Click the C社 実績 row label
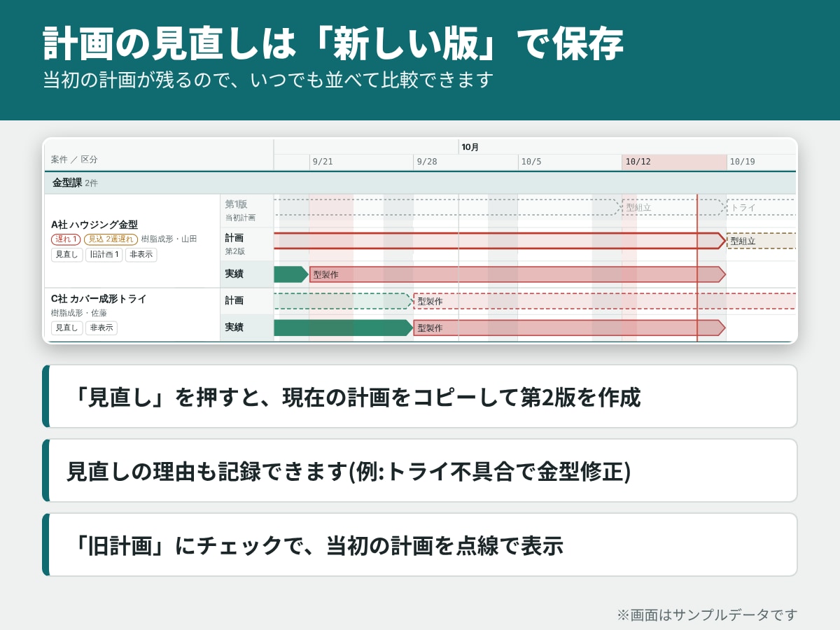This screenshot has width=840, height=630. [x=246, y=328]
